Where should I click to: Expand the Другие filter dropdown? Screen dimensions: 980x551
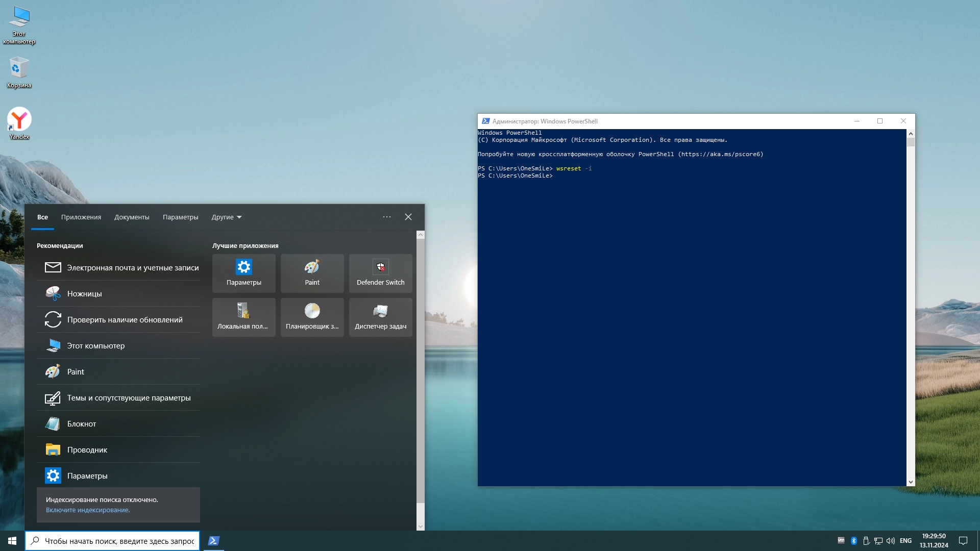click(x=227, y=217)
